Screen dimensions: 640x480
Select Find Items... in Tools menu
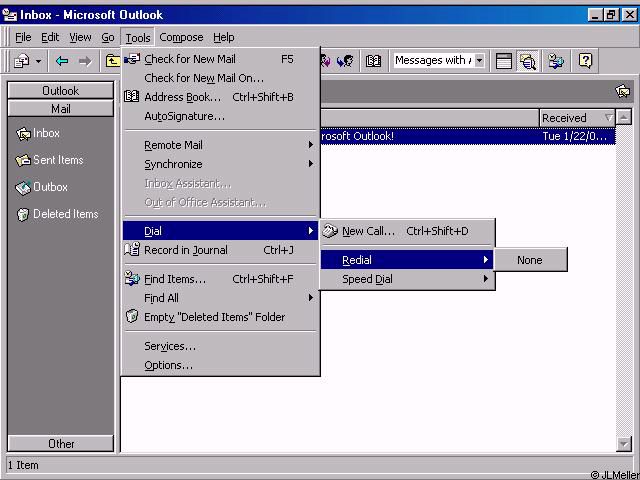pos(220,279)
